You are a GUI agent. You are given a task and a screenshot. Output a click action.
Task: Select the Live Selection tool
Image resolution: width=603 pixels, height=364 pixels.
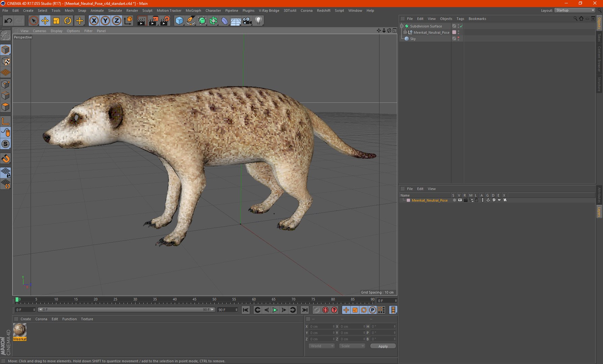33,21
